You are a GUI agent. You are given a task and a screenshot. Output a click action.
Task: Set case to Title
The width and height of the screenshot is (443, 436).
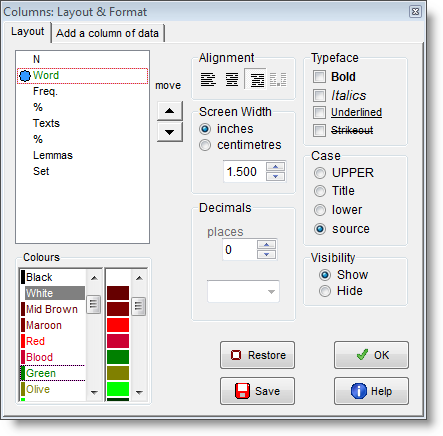(x=320, y=191)
